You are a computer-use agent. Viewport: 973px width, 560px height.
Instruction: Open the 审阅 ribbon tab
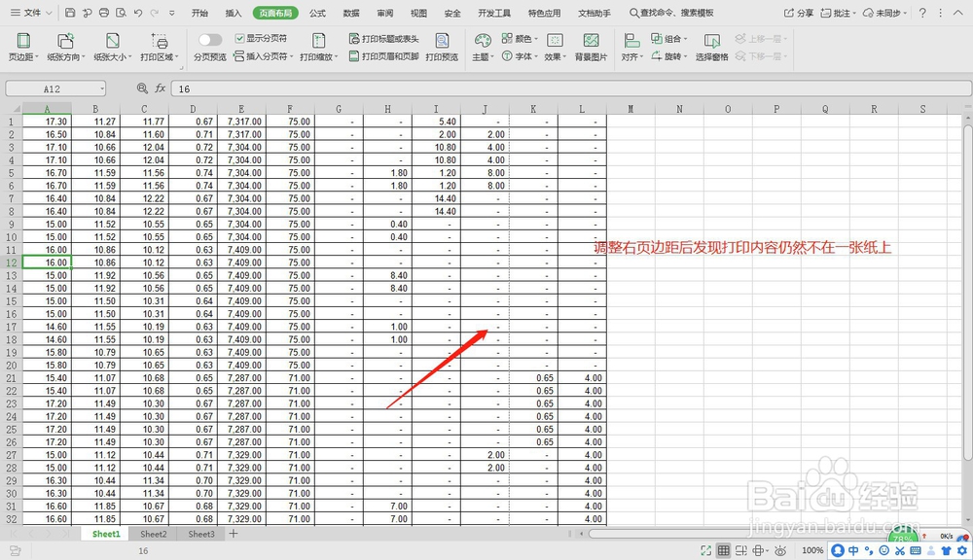pos(384,13)
